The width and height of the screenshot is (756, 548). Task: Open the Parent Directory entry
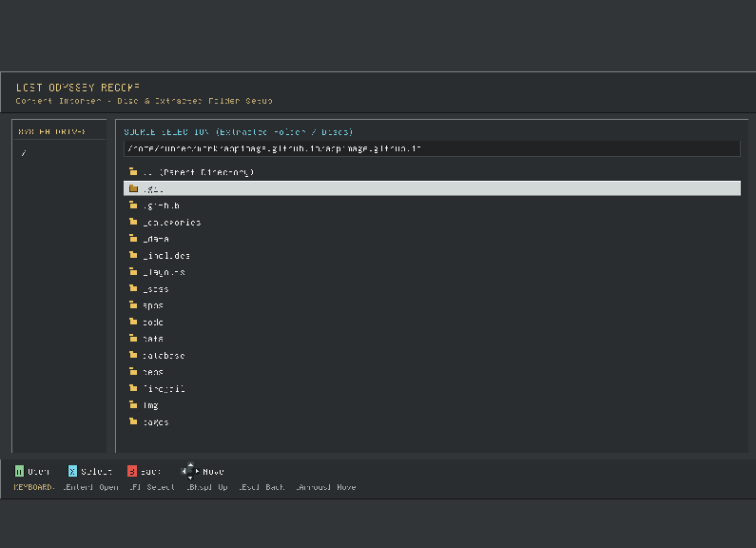coord(432,172)
